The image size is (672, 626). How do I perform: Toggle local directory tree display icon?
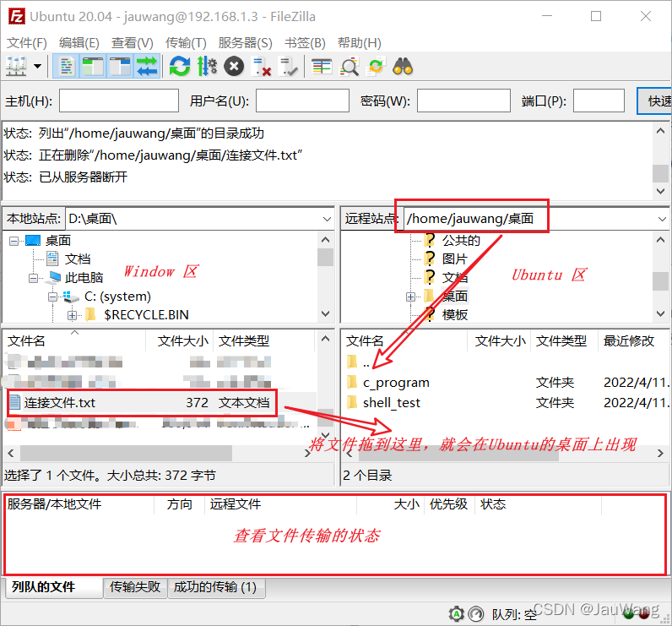tap(93, 67)
